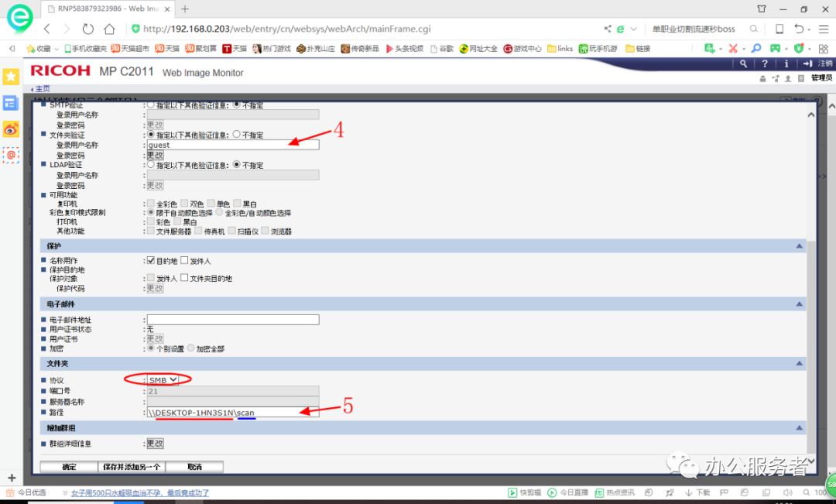
Task: Collapse the 增加群组 section arrow
Action: (x=799, y=427)
